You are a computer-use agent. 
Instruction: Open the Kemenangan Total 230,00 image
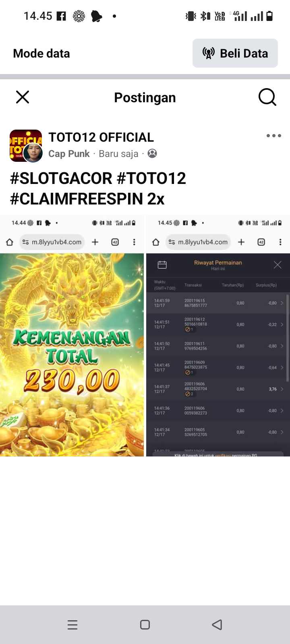click(x=72, y=336)
